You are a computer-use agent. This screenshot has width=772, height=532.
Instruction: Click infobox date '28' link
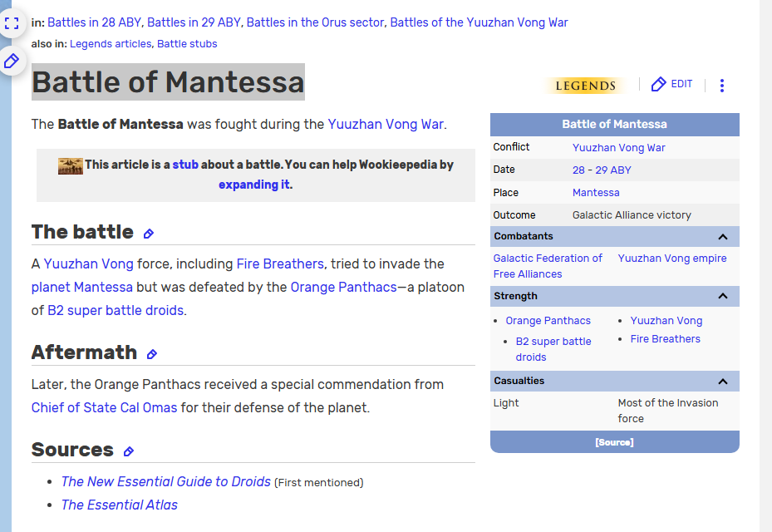(x=578, y=170)
